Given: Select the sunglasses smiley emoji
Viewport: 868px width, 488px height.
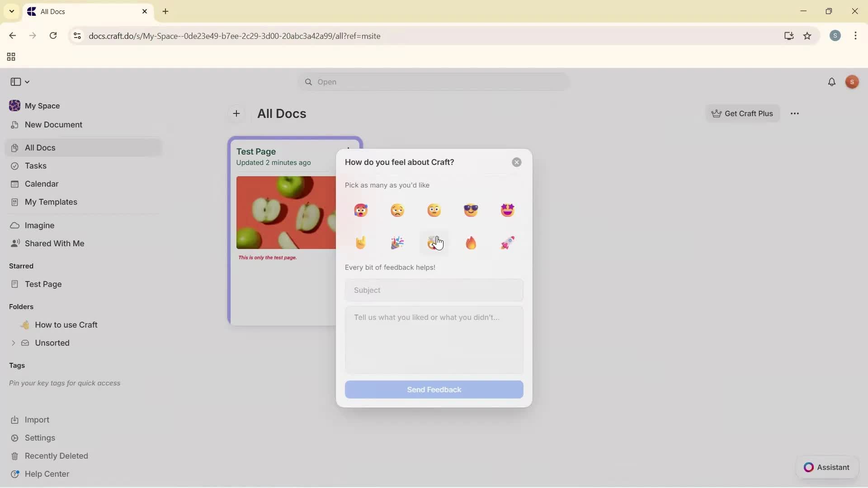Looking at the screenshot, I should point(471,210).
